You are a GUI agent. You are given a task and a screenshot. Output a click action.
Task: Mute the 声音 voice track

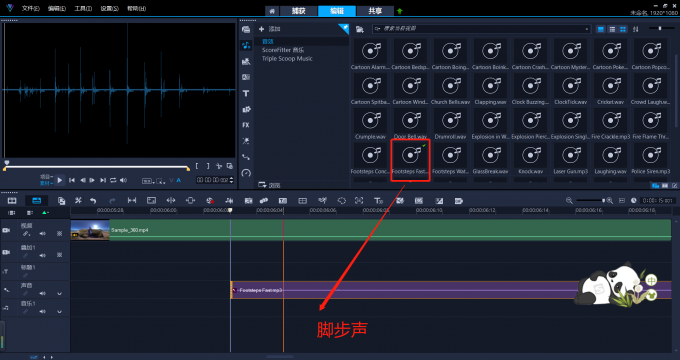tap(42, 294)
